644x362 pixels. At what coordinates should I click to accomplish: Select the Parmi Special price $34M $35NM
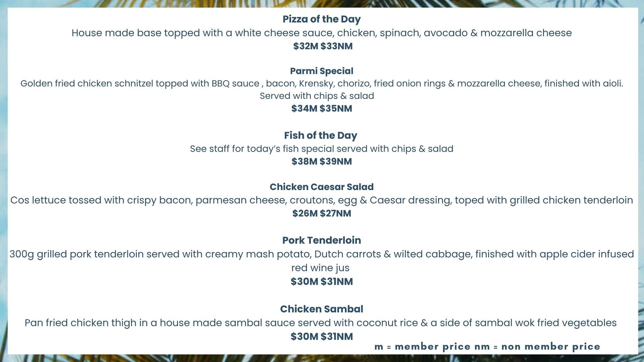(322, 108)
